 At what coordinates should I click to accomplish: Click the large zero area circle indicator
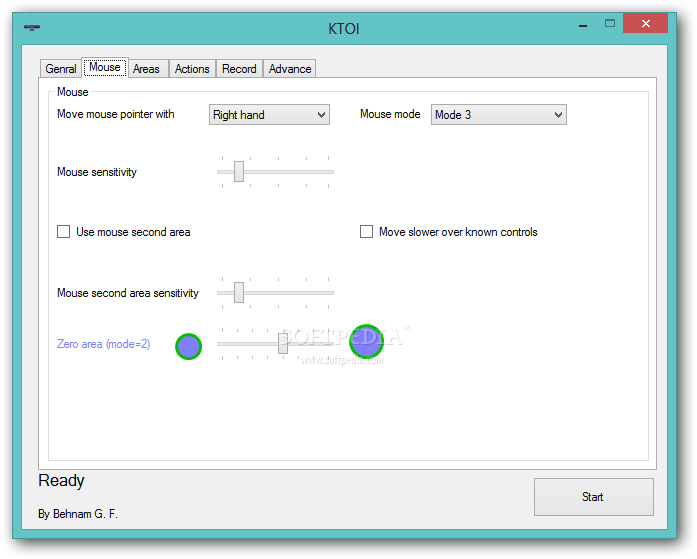coord(366,341)
